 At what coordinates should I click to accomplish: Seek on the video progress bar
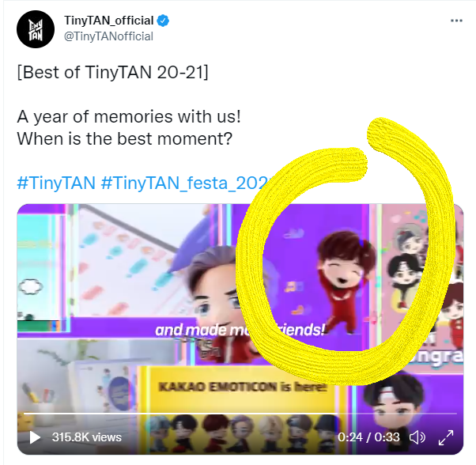pyautogui.click(x=240, y=414)
